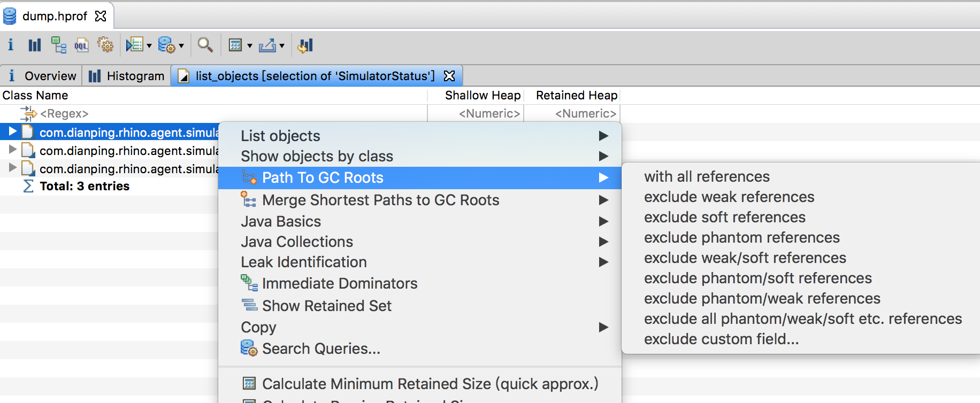Open the Dominator Tree toolbar icon
The image size is (980, 403).
point(58,45)
